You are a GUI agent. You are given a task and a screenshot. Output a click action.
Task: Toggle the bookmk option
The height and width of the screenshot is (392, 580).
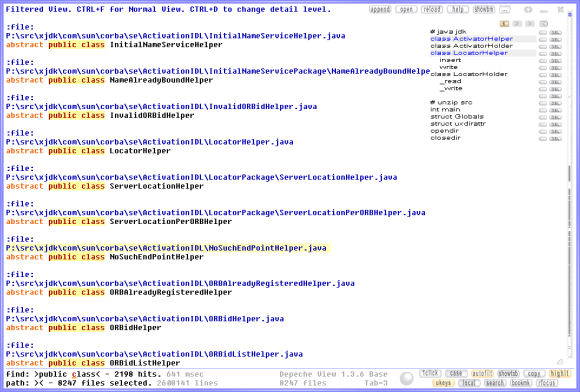pyautogui.click(x=521, y=383)
